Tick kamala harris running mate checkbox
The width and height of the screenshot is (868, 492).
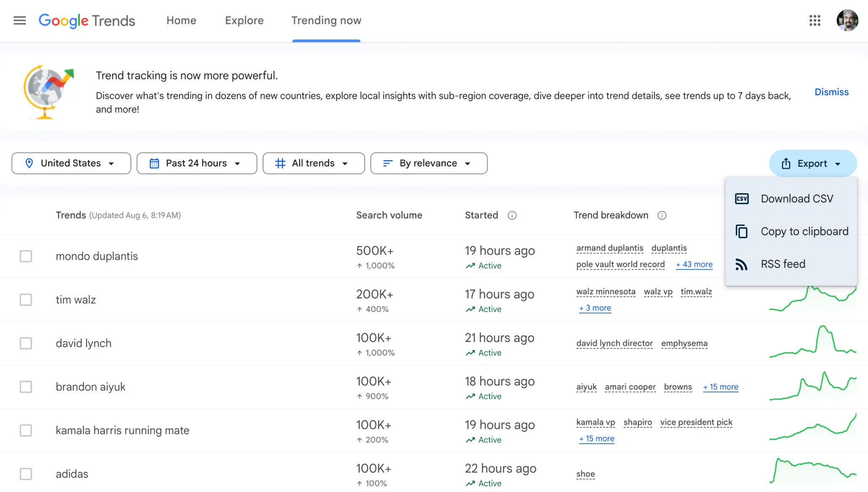coord(26,430)
